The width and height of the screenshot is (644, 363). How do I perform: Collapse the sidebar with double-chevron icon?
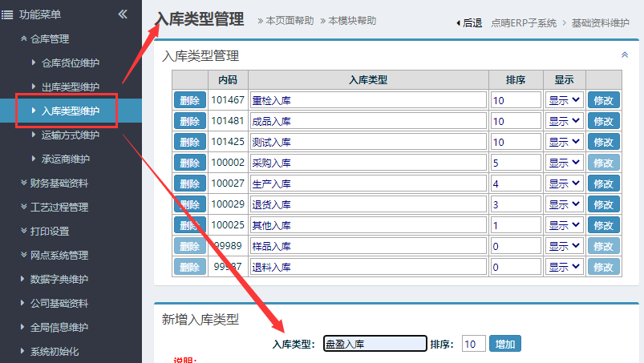(x=123, y=14)
